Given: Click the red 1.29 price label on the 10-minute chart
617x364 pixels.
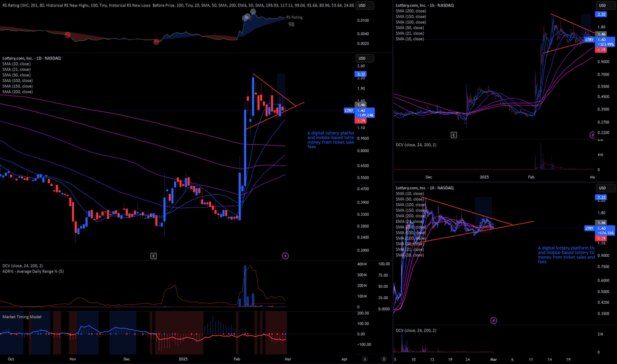Looking at the screenshot, I should tap(601, 238).
